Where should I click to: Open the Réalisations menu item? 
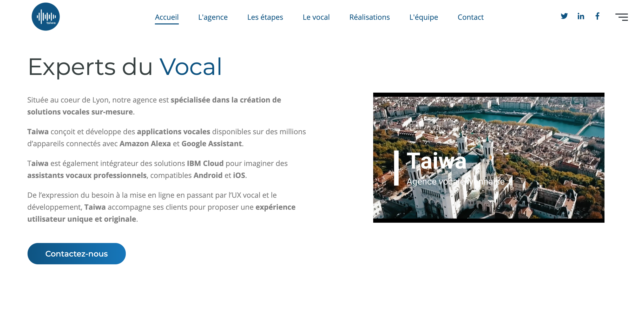(369, 17)
